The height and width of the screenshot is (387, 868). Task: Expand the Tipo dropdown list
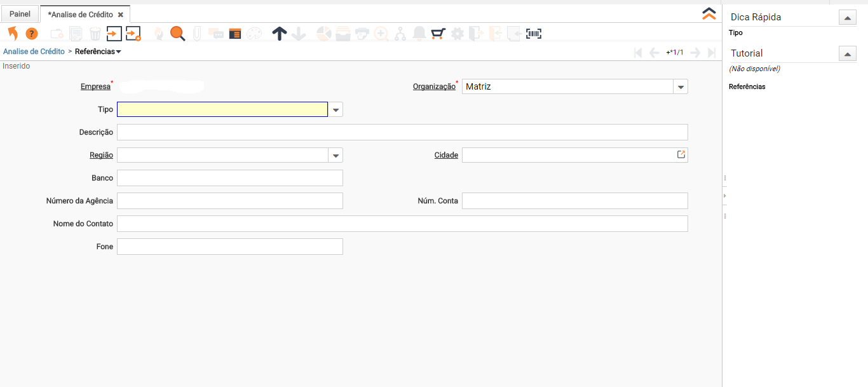coord(336,110)
